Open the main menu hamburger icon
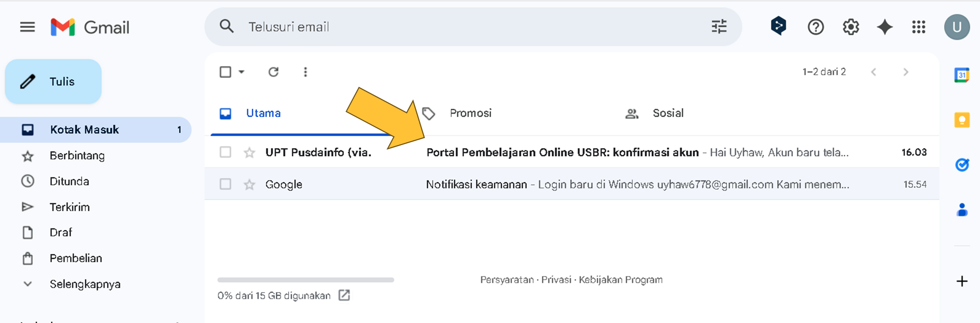The image size is (980, 323). (27, 27)
